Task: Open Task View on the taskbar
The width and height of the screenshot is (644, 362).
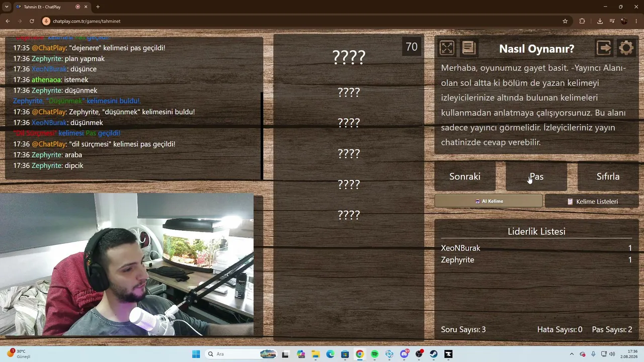Action: click(285, 354)
